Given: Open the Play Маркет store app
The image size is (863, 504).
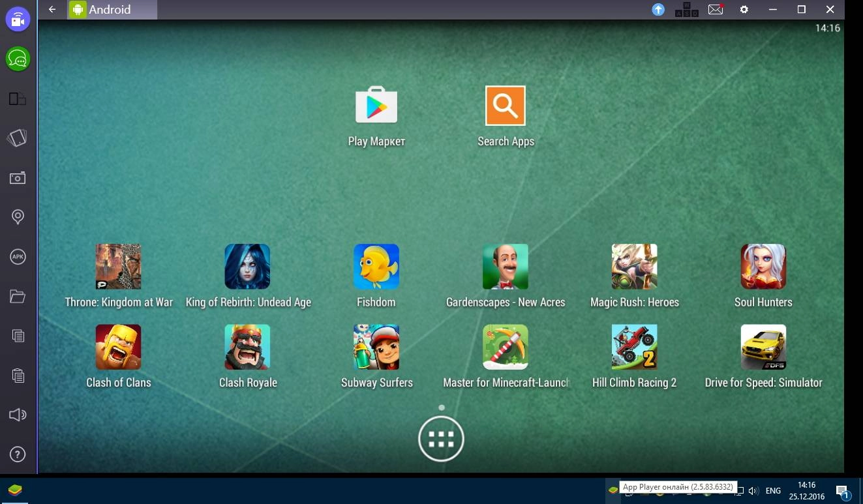Looking at the screenshot, I should click(376, 105).
